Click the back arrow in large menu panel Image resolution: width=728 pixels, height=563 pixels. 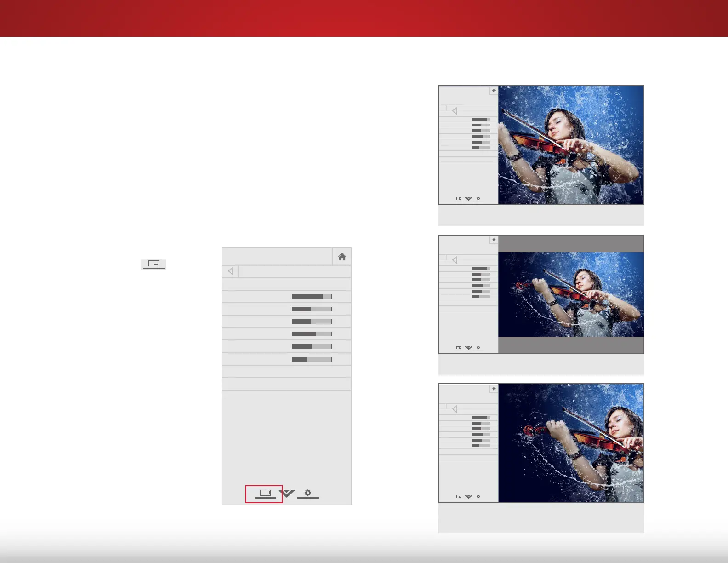231,271
